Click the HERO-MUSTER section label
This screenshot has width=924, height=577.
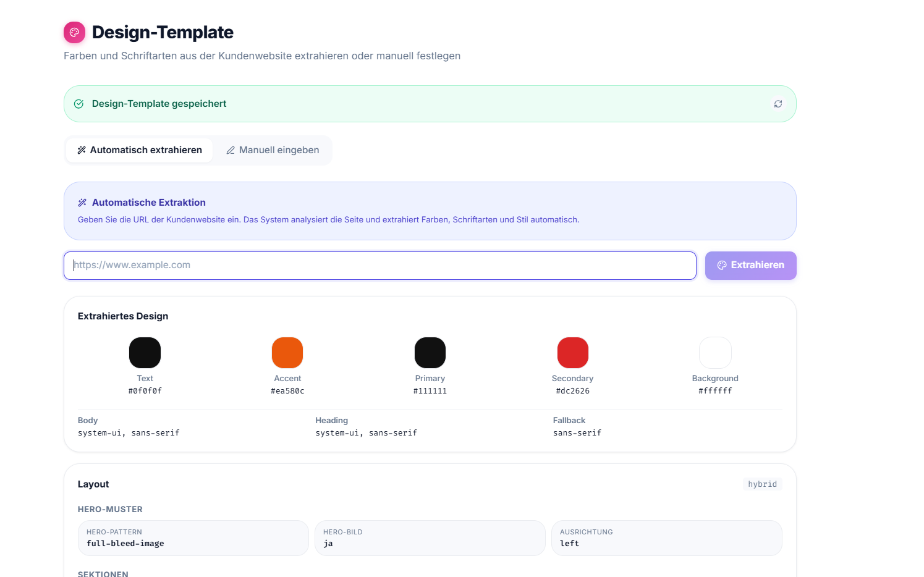click(110, 510)
